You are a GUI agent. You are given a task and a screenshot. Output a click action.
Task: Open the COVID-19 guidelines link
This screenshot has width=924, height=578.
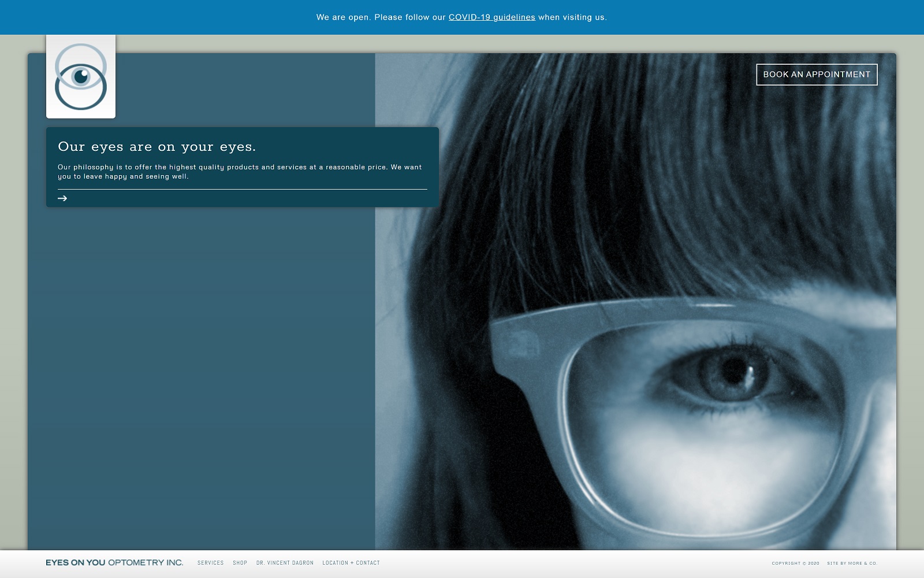(x=491, y=17)
